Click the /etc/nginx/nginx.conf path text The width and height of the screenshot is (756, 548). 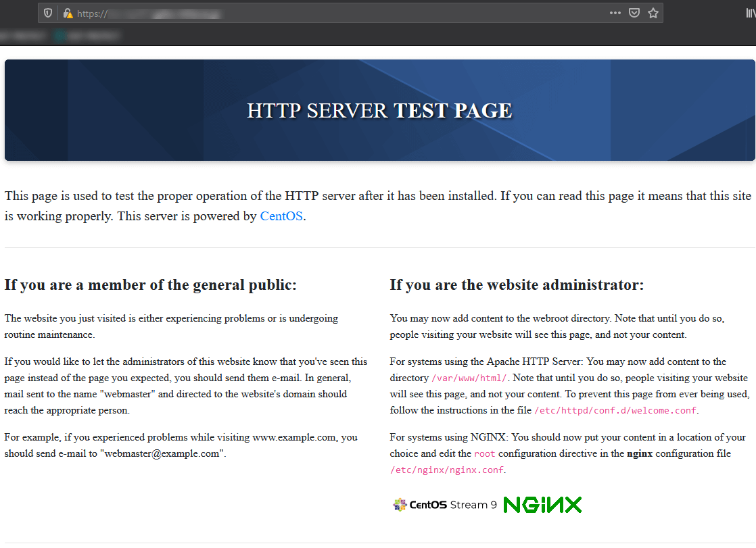click(x=446, y=470)
